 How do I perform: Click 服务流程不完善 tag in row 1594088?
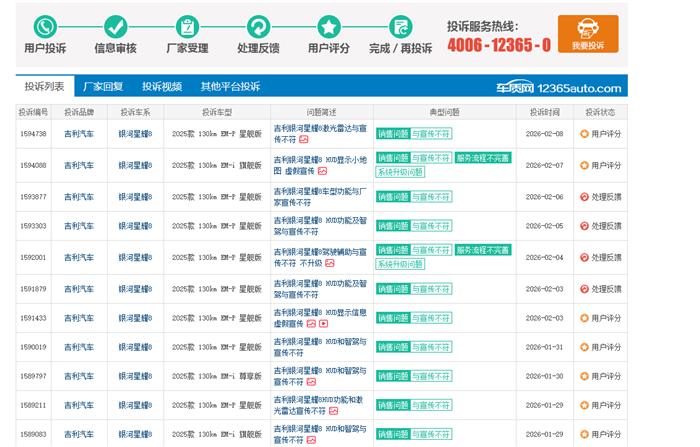point(482,158)
